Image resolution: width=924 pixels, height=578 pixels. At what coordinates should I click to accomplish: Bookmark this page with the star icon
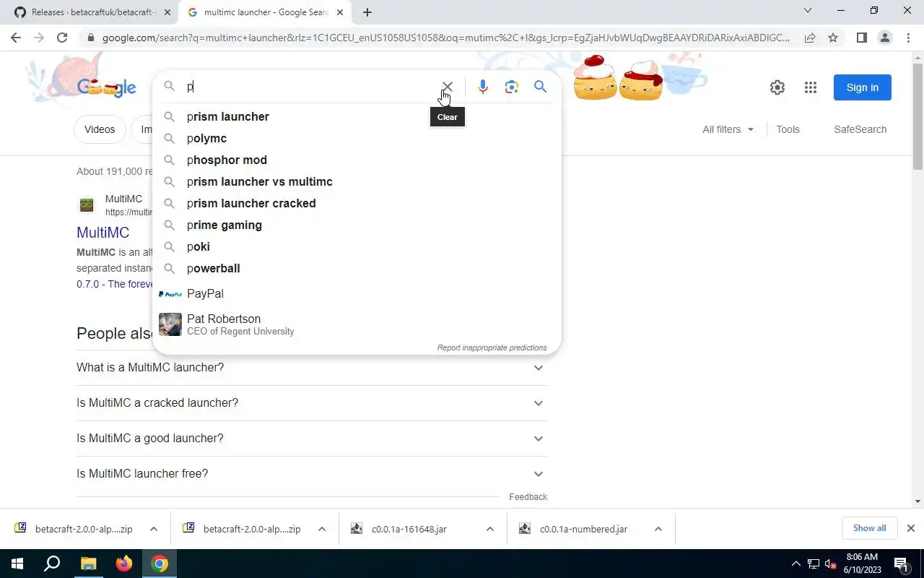click(x=833, y=38)
